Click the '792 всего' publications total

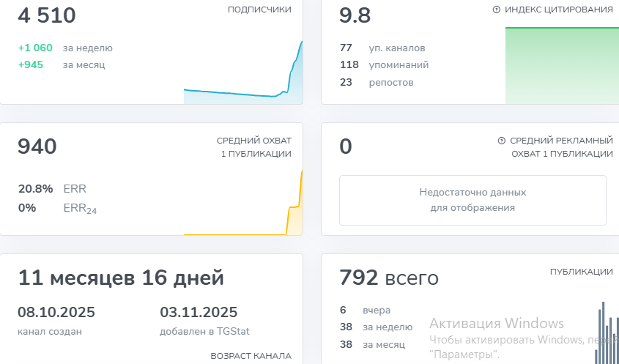389,278
